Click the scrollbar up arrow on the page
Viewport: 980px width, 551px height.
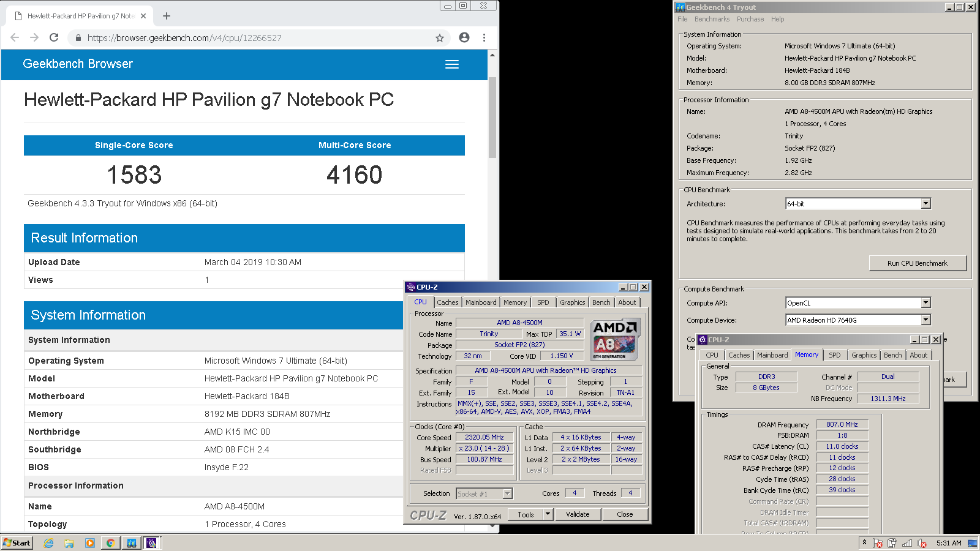tap(492, 55)
